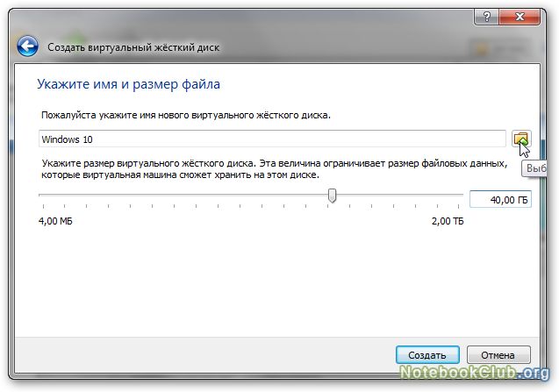Click the partially visible 'Выб' tooltip

(x=534, y=168)
